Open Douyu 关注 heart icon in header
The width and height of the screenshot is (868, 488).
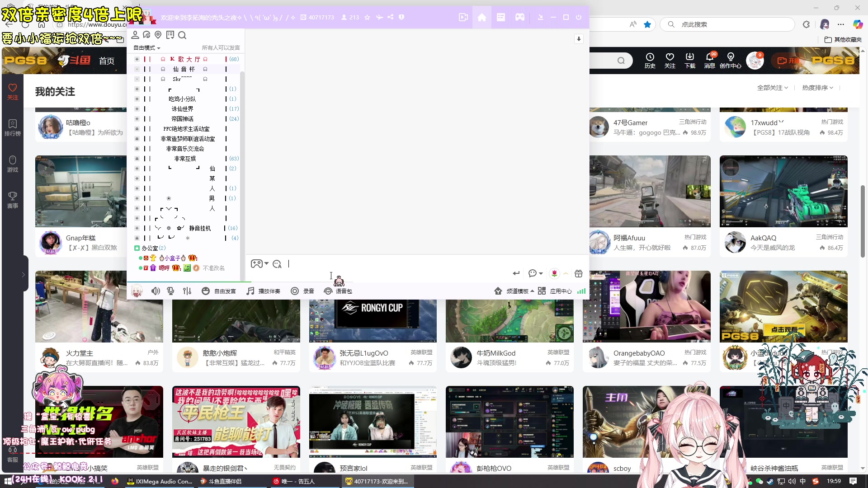pyautogui.click(x=670, y=60)
